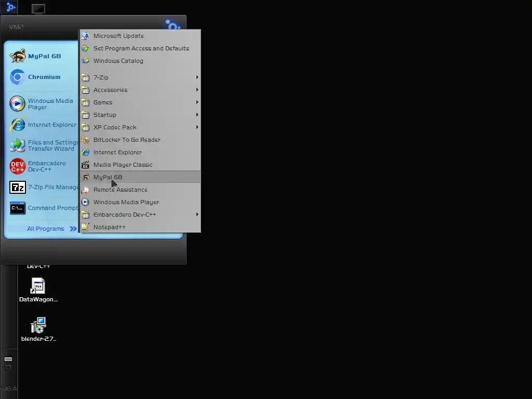Launch Media Player Classic from menu
The width and height of the screenshot is (532, 399).
[x=140, y=165]
